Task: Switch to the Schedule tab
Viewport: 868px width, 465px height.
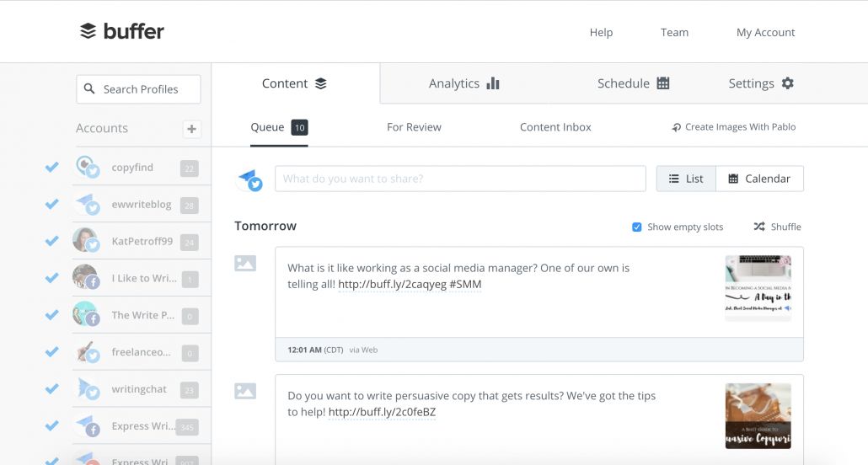Action: tap(633, 83)
